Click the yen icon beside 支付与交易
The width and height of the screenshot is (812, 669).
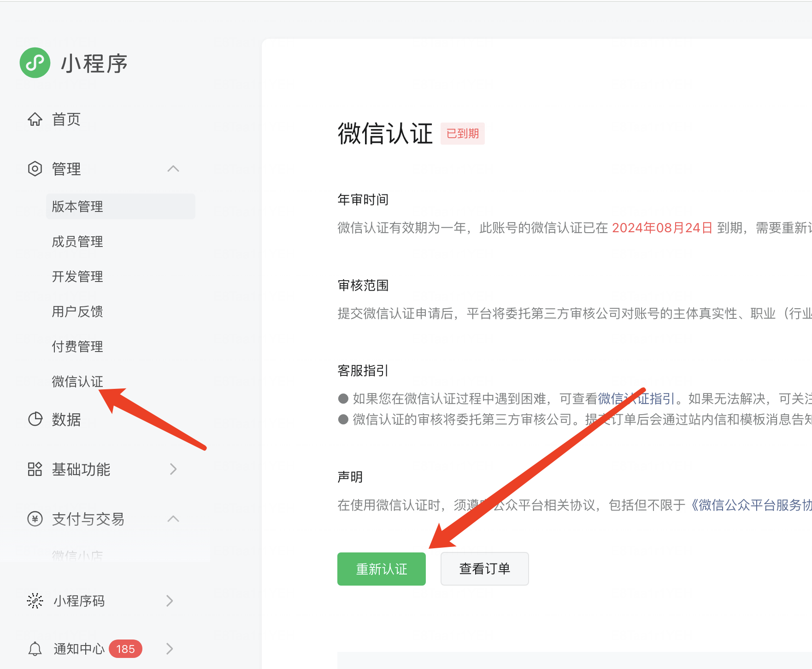(x=35, y=519)
